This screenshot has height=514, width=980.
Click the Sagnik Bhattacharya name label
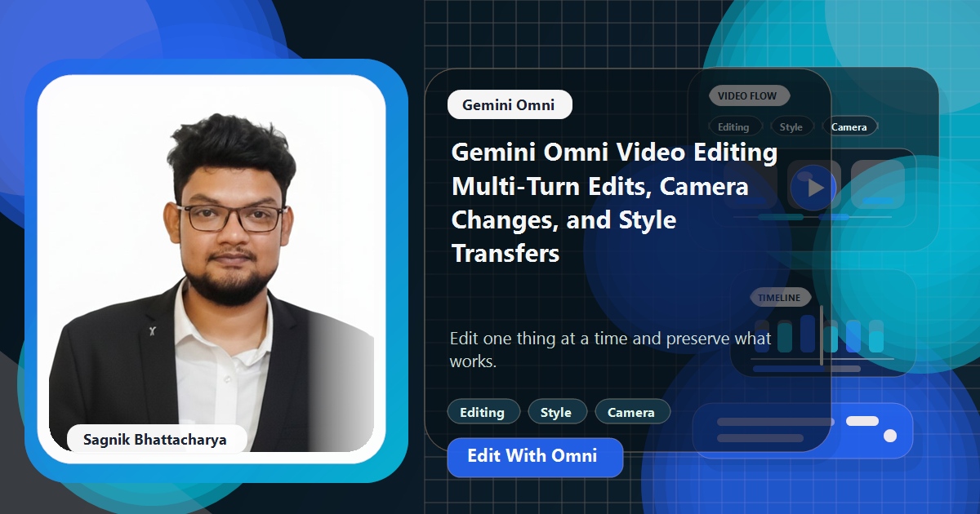point(155,440)
